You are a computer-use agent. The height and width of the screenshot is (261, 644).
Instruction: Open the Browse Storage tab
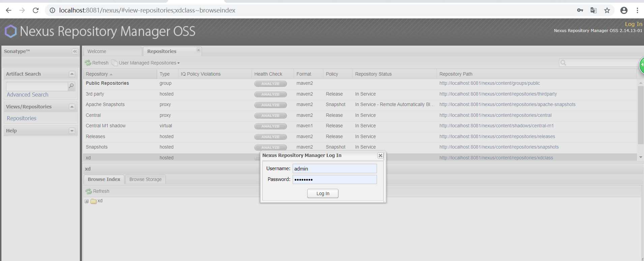tap(145, 179)
